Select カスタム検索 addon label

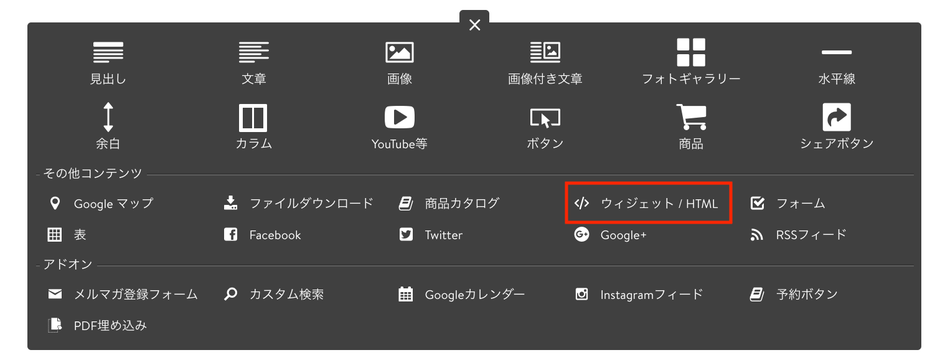click(287, 294)
